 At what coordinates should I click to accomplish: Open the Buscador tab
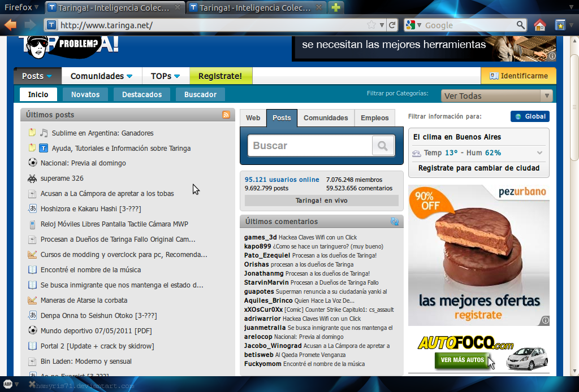(x=200, y=94)
